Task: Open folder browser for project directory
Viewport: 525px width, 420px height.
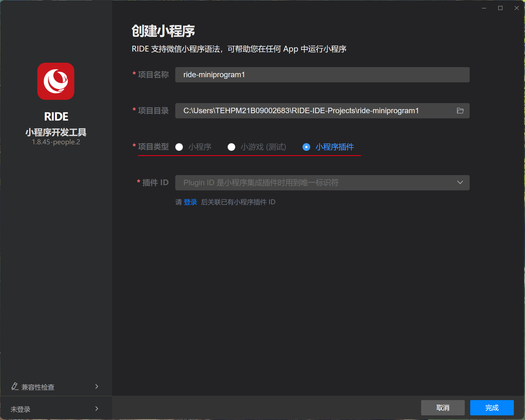Action: (x=460, y=111)
